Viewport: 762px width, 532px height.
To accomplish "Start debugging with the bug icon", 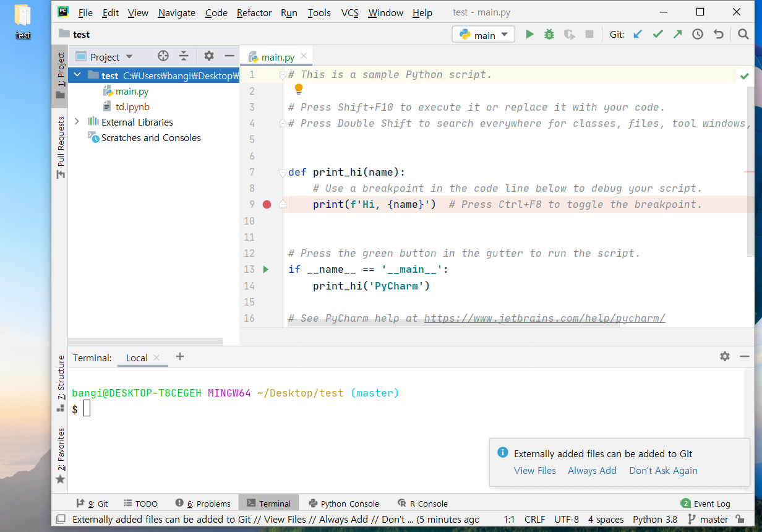I will 549,35.
